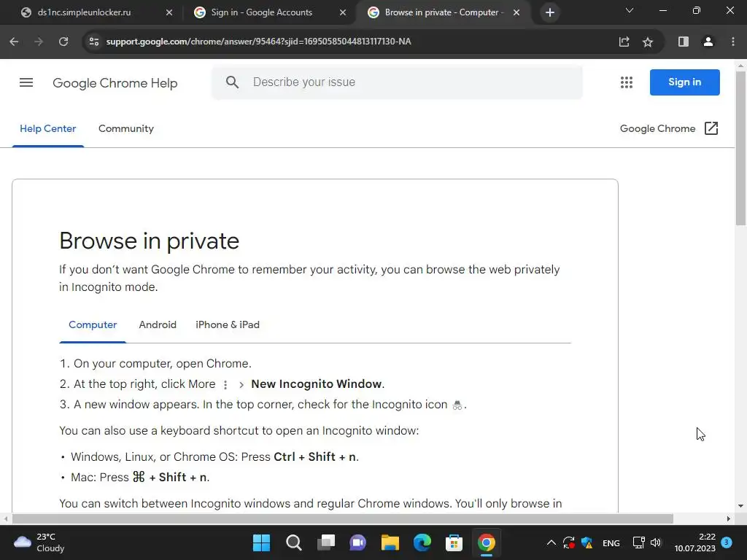Screen dimensions: 747x560
Task: Switch to the iPhone & iPad tab
Action: click(228, 324)
